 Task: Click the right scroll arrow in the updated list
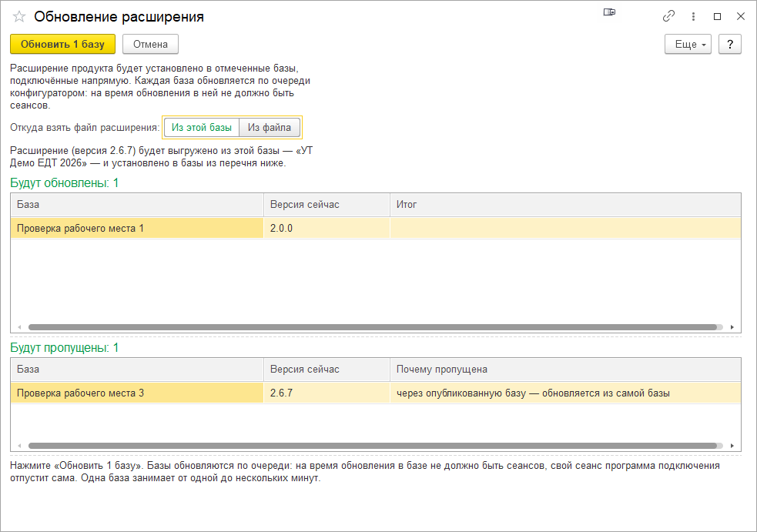tap(732, 327)
